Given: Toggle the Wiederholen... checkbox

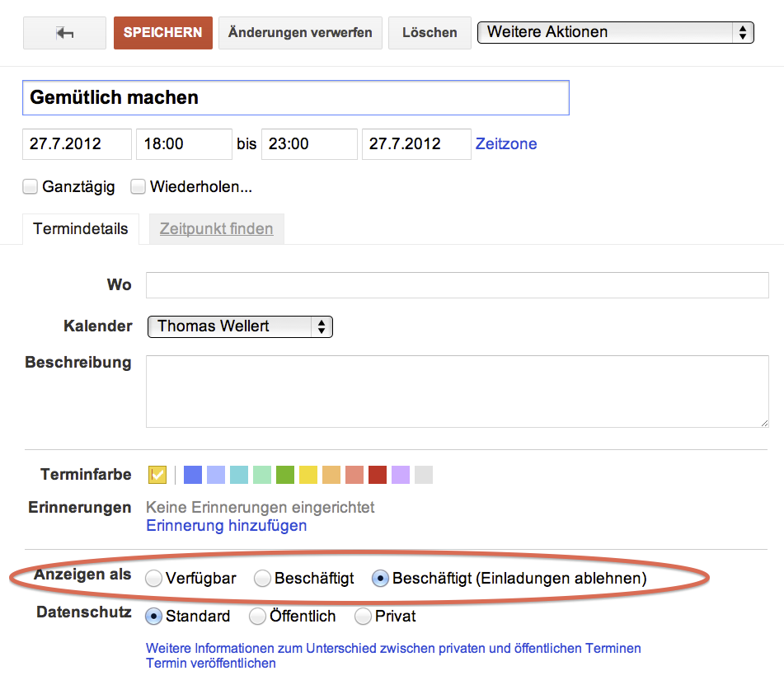Looking at the screenshot, I should [138, 186].
